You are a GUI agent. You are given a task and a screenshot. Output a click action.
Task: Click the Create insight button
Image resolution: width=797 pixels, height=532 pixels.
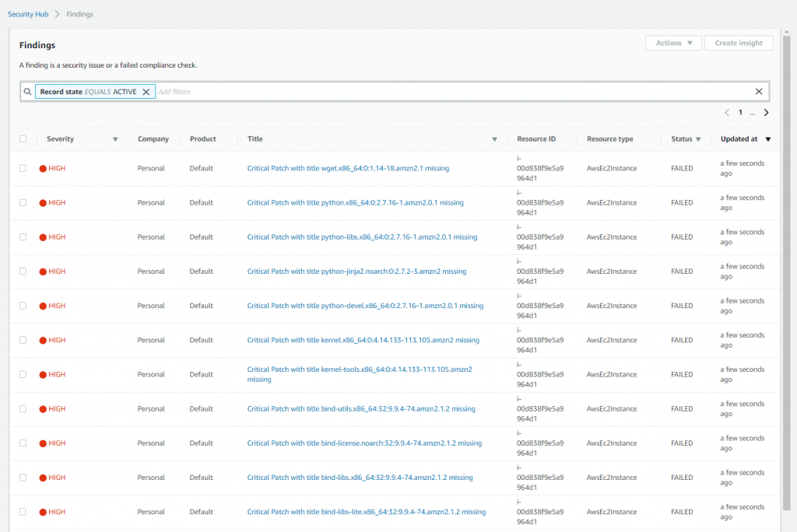click(738, 43)
